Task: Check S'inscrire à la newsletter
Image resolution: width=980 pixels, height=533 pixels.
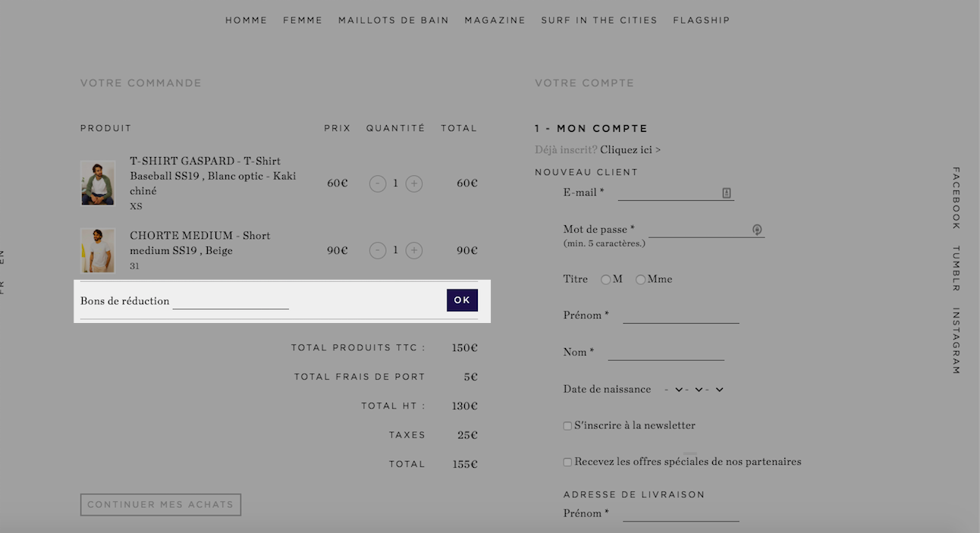Action: pyautogui.click(x=567, y=426)
